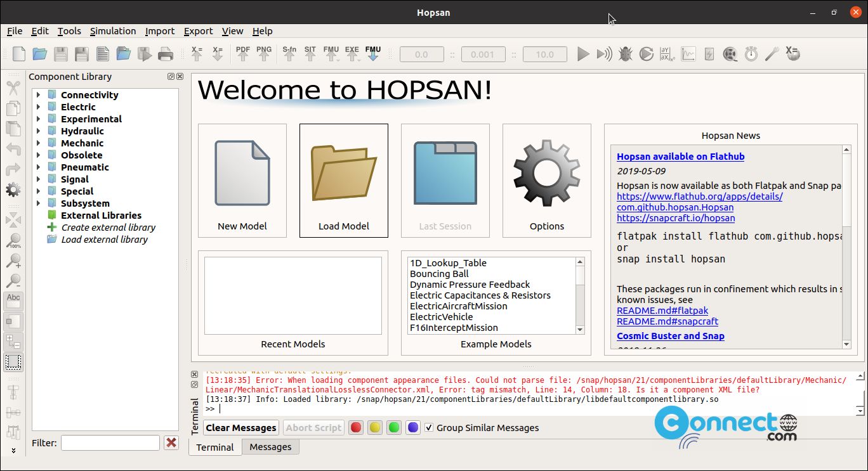Click the Export to PDF icon
This screenshot has width=868, height=471.
point(243,54)
